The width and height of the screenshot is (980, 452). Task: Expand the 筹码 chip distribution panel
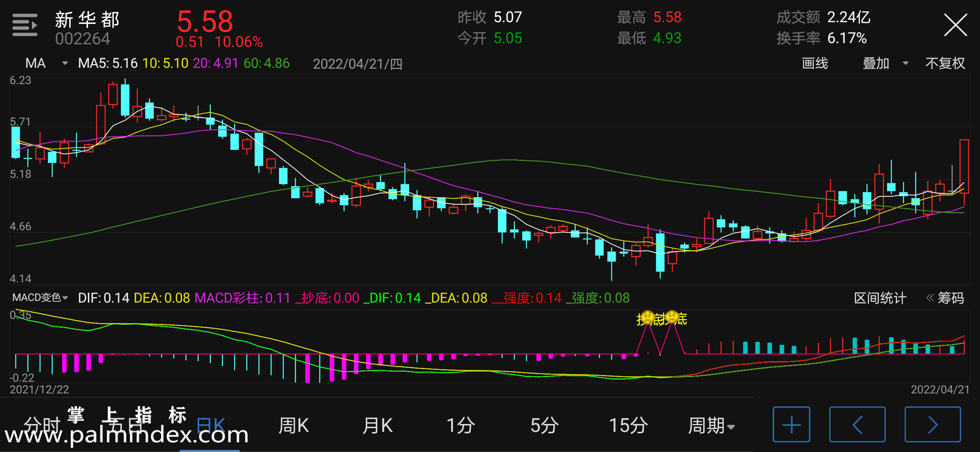click(x=945, y=298)
